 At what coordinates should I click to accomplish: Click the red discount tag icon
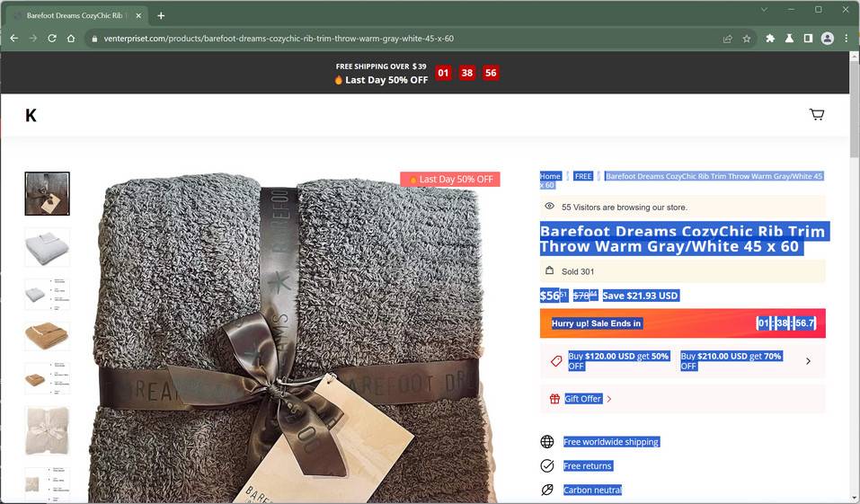pos(556,361)
